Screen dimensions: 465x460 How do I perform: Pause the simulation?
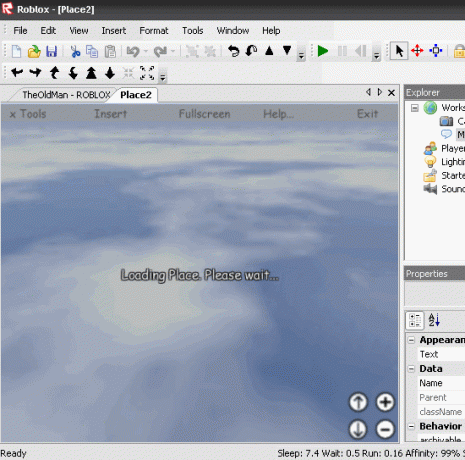click(342, 51)
